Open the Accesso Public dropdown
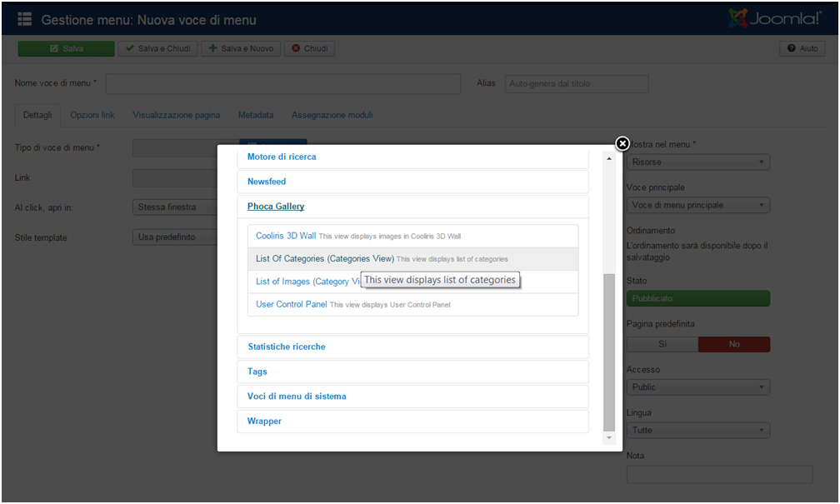This screenshot has width=840, height=504. point(697,387)
